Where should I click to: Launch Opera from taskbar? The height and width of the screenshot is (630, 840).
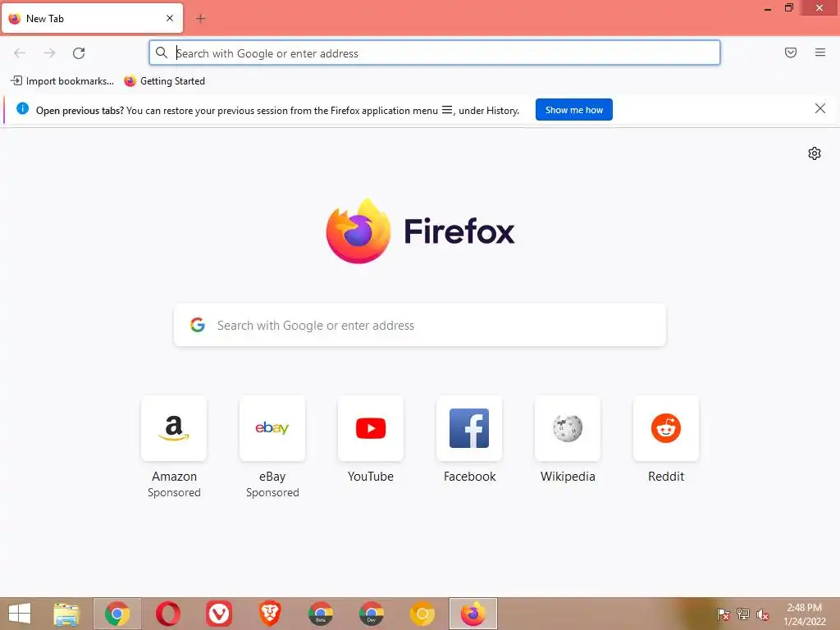(x=167, y=614)
